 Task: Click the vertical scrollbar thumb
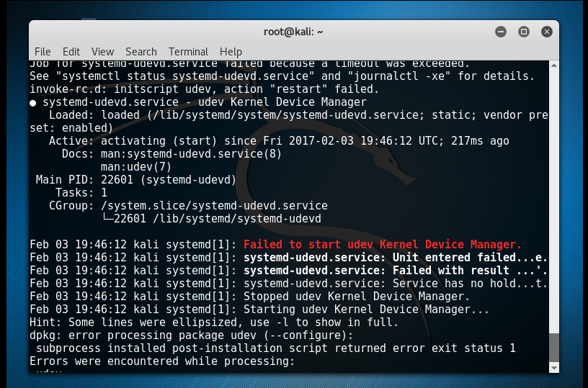(x=554, y=348)
